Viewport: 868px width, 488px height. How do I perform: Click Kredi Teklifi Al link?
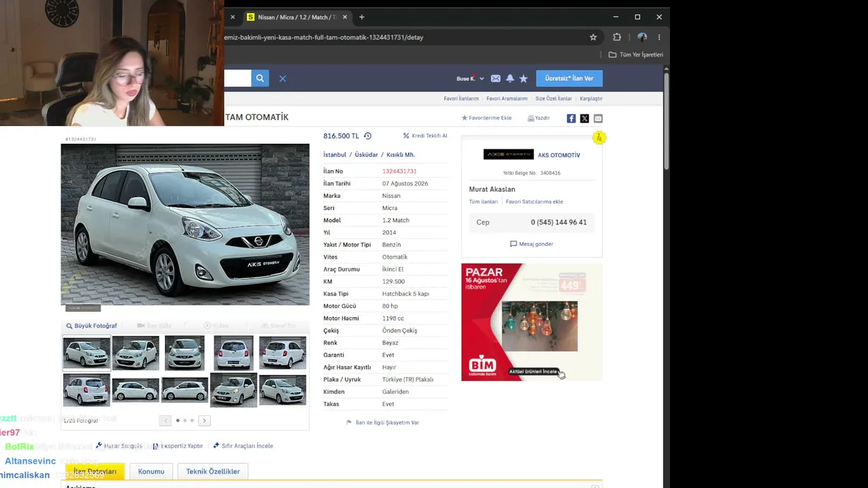click(x=425, y=136)
